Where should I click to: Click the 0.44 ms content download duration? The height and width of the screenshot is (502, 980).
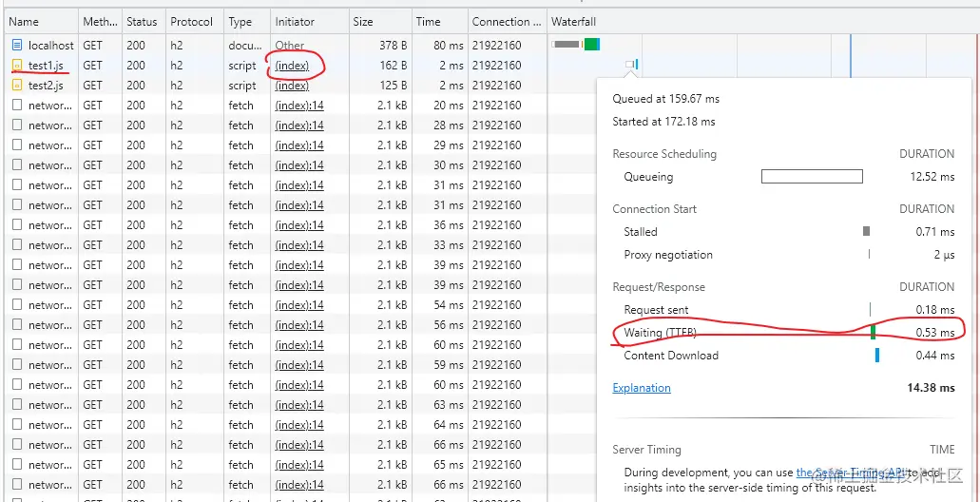point(935,355)
